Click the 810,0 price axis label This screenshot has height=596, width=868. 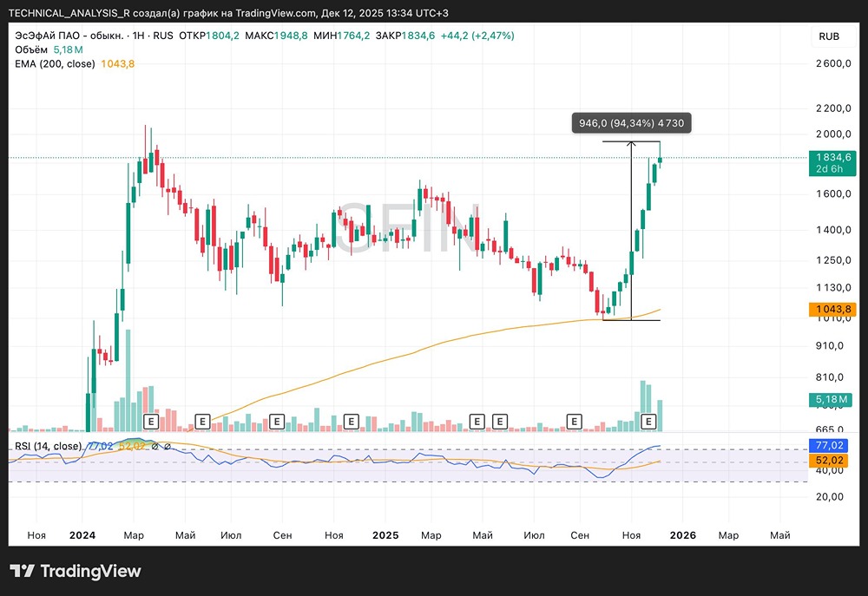point(829,377)
